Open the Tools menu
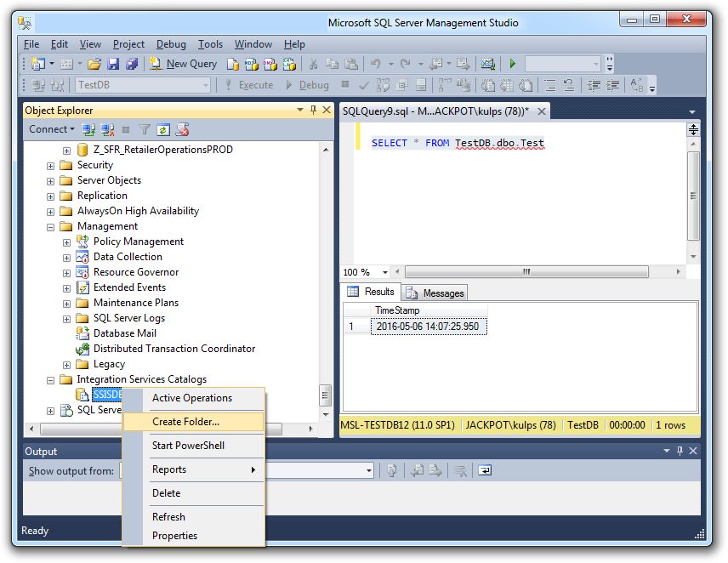This screenshot has height=563, width=728. 210,44
